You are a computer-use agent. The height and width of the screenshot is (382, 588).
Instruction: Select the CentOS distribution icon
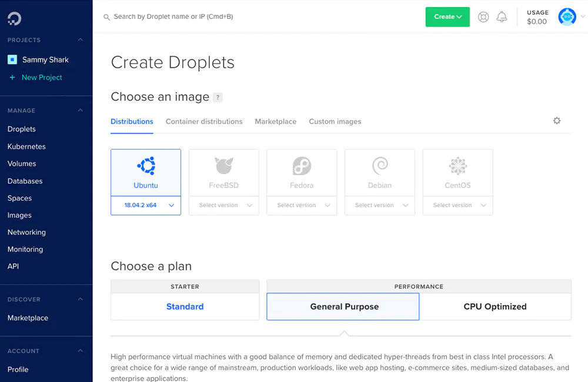[x=457, y=166]
